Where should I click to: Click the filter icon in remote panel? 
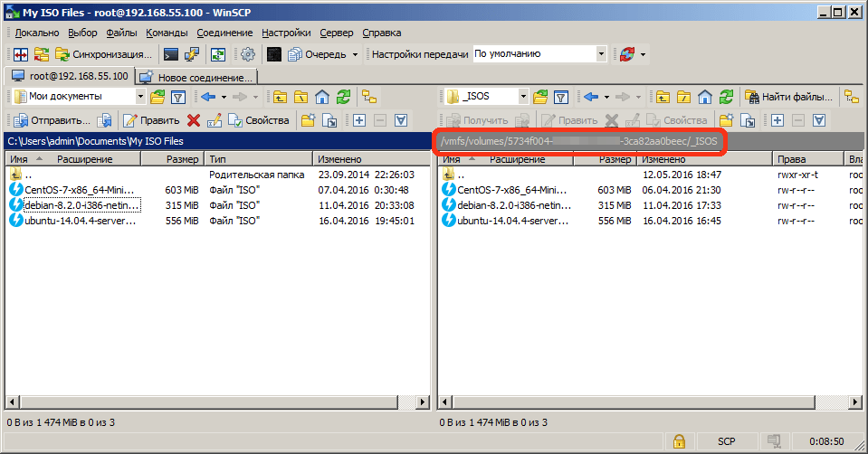tap(561, 97)
